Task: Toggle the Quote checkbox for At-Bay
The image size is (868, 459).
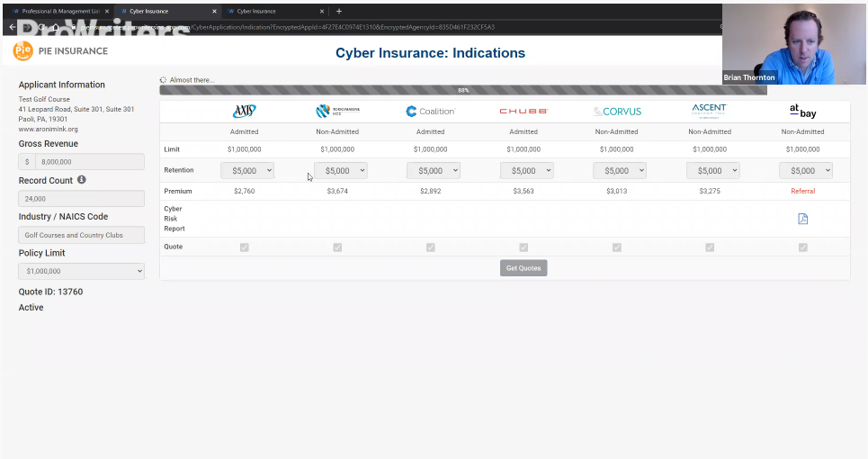Action: click(802, 247)
